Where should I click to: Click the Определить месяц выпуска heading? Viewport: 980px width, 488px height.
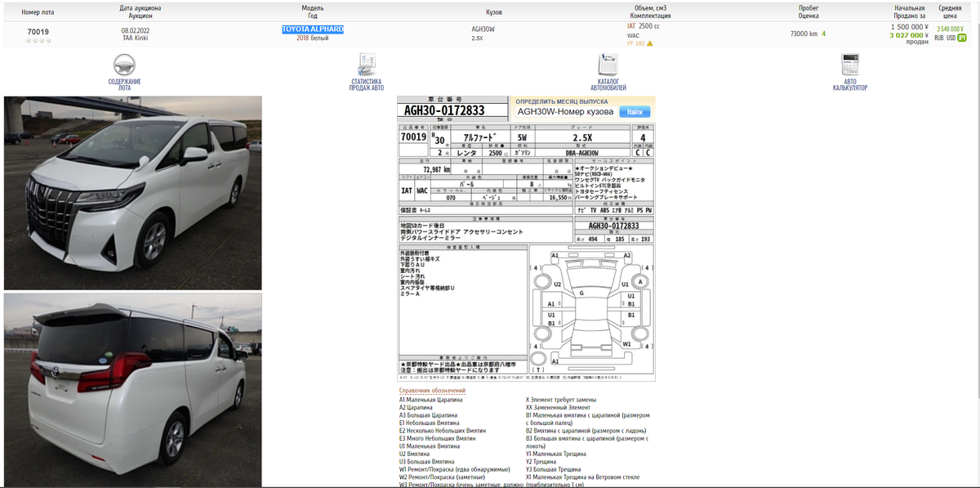click(562, 101)
